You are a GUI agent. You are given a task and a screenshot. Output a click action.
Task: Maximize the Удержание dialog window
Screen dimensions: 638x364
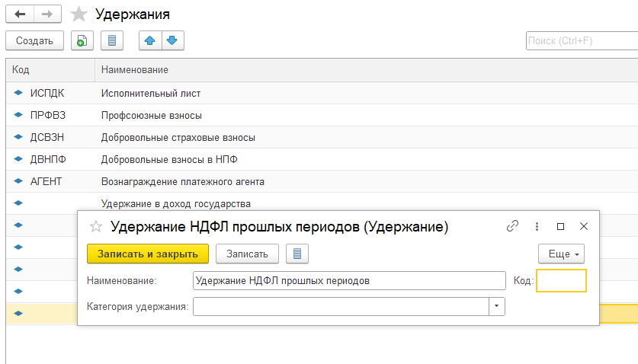[x=561, y=226]
